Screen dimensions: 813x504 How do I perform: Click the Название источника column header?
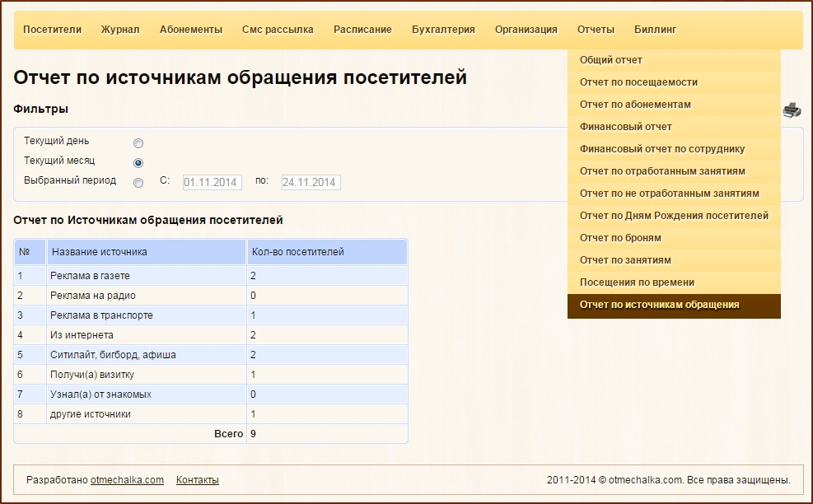click(147, 252)
